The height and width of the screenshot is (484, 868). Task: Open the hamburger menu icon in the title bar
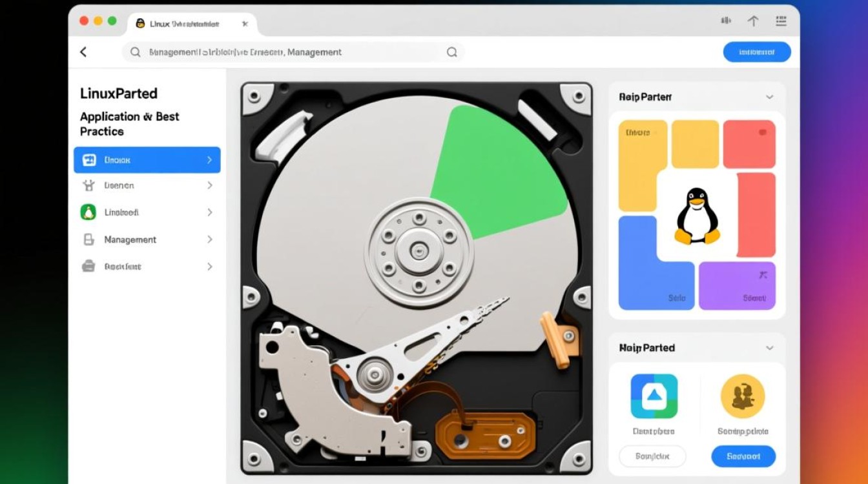[x=781, y=21]
